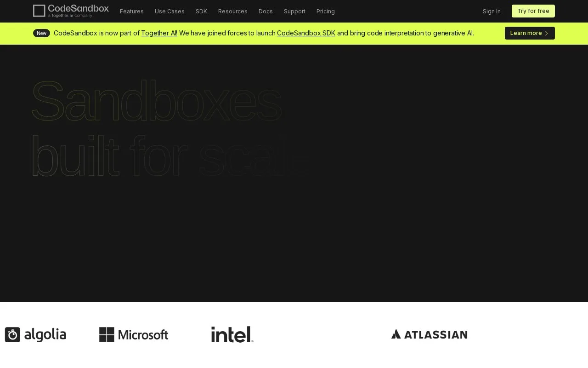
Task: Click the Intel logo
Action: 232,334
